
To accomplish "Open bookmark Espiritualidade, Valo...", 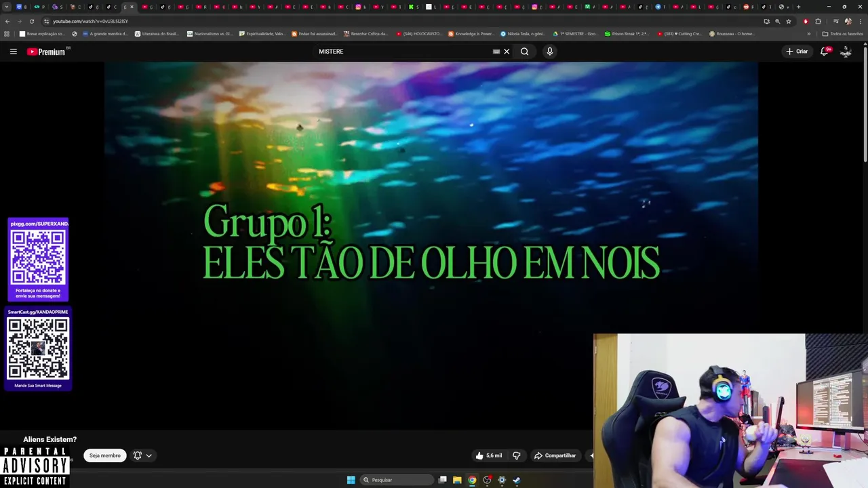I will click(x=262, y=33).
